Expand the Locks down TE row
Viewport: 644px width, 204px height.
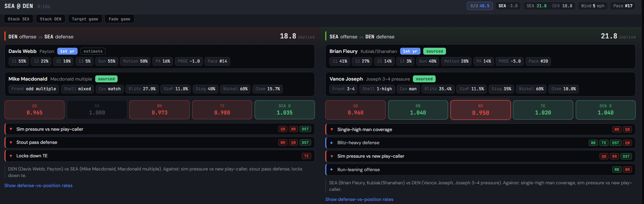[160, 156]
